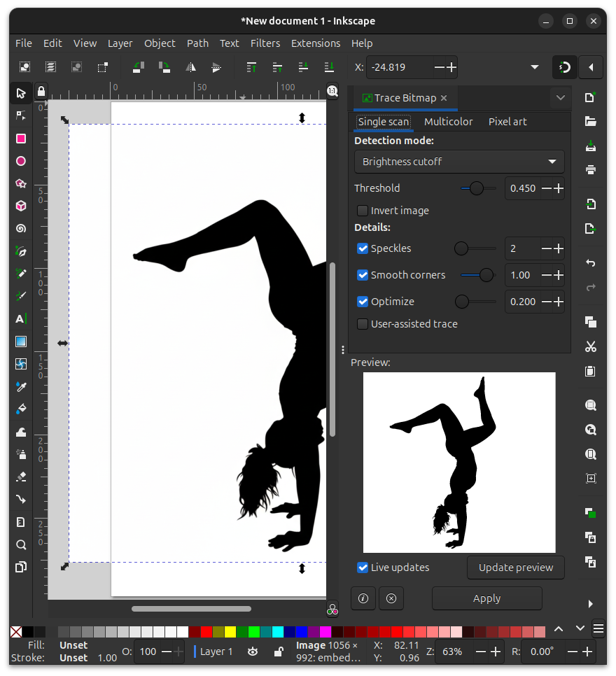
Task: Click the Print icon in right toolbar
Action: point(591,170)
